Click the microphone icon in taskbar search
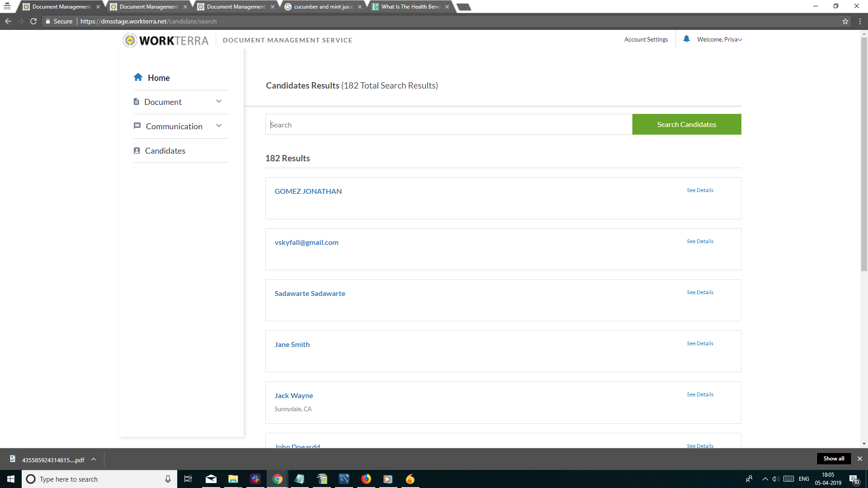The image size is (868, 488). click(x=168, y=479)
